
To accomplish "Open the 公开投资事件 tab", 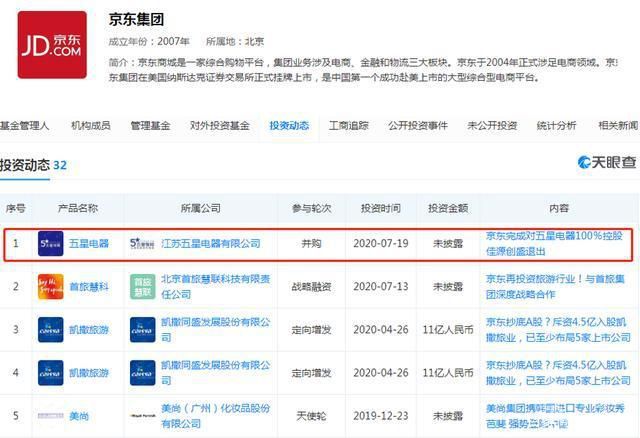I will pos(418,126).
